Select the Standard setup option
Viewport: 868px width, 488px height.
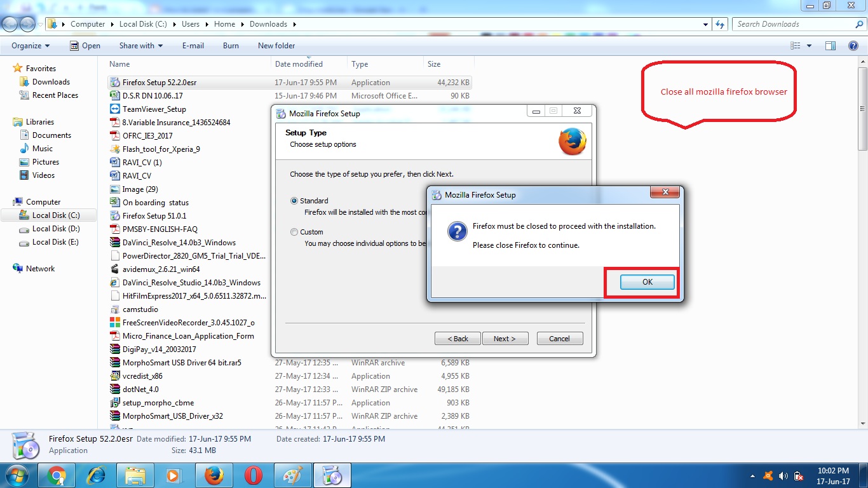pos(294,201)
